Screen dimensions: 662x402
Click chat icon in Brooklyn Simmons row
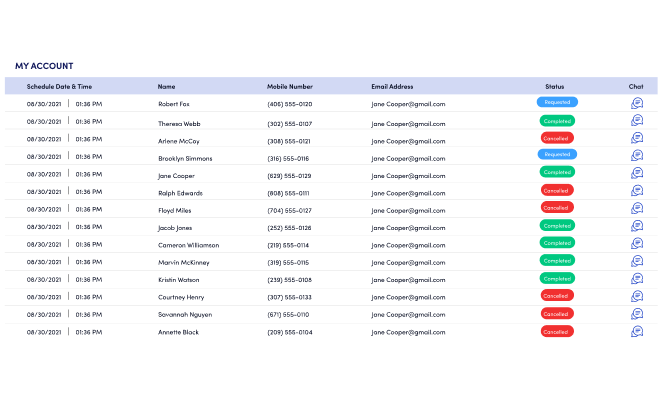[637, 155]
